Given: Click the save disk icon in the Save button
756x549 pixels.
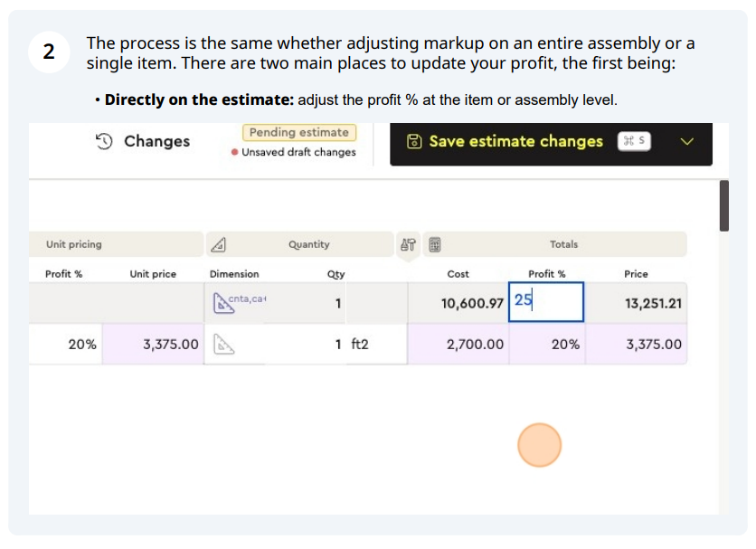Looking at the screenshot, I should tap(414, 141).
